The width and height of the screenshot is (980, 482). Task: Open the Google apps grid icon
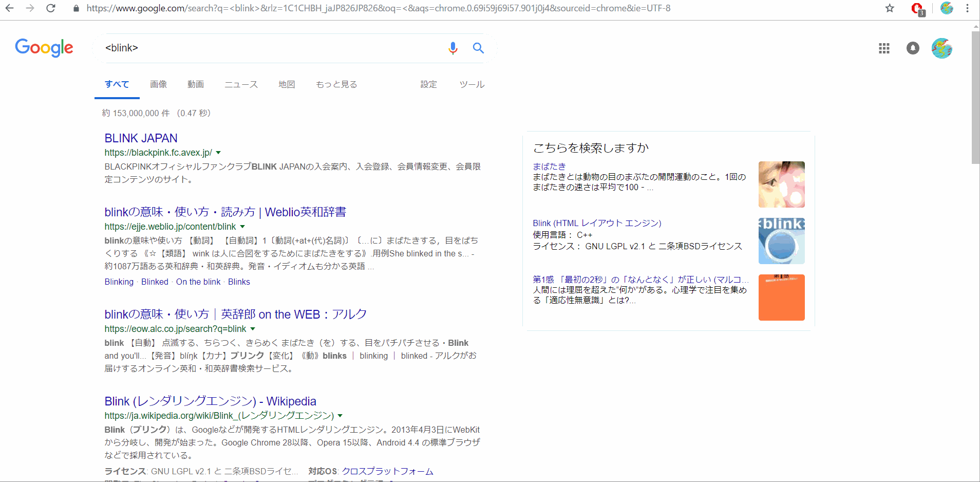click(x=884, y=48)
